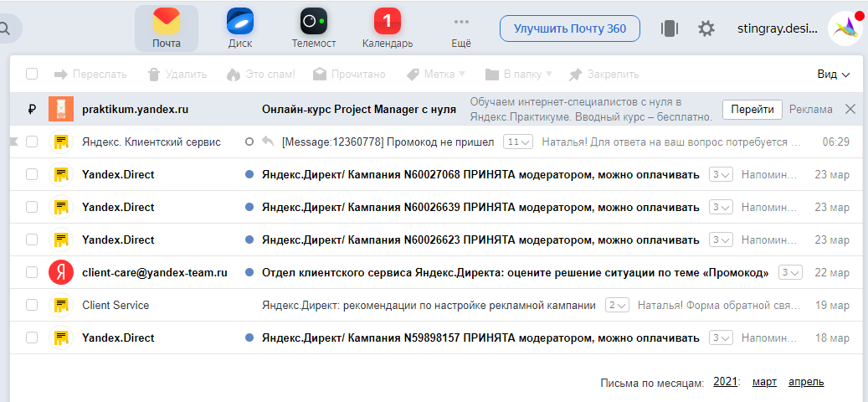This screenshot has width=868, height=402.
Task: Open the user avatar profile picture
Action: coord(845,28)
